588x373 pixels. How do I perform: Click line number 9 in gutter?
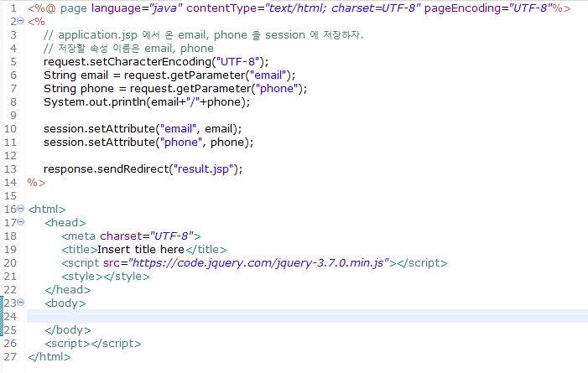pos(13,116)
